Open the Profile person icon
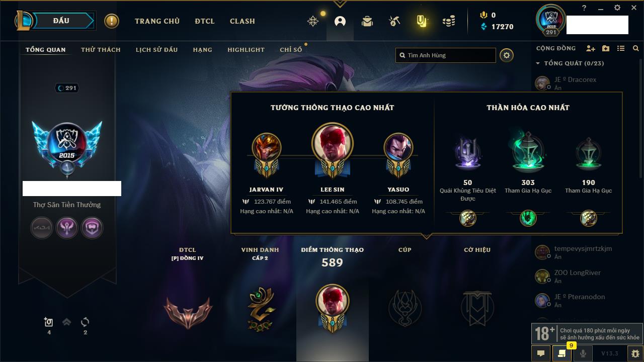The height and width of the screenshot is (362, 644). coord(340,21)
